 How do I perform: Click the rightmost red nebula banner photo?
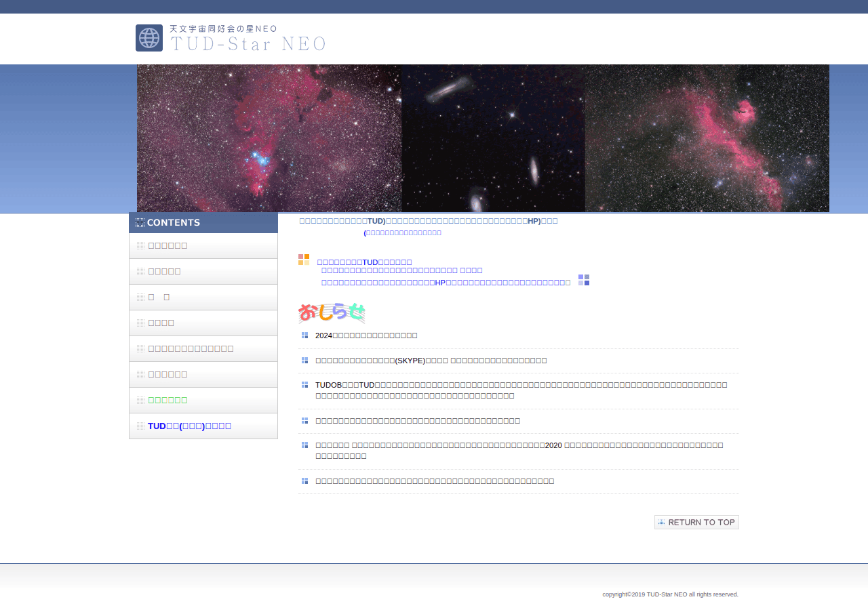click(x=707, y=138)
